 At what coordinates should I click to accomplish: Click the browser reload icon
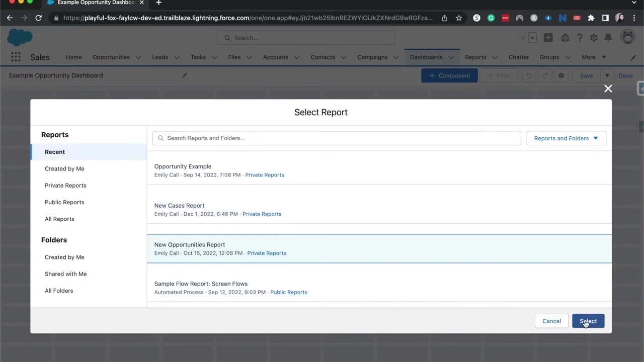tap(38, 18)
